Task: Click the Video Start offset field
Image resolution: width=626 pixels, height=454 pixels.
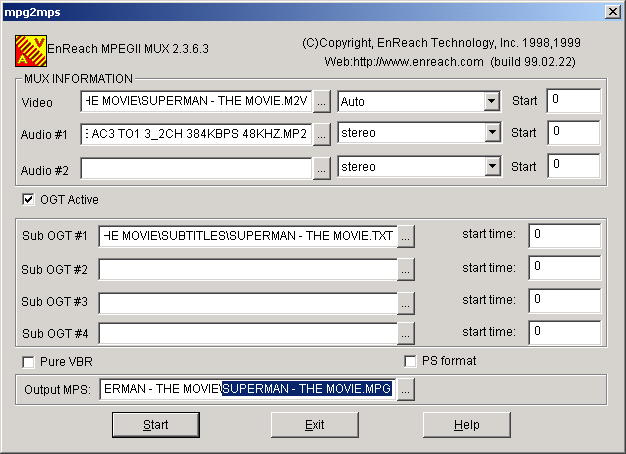Action: tap(573, 101)
